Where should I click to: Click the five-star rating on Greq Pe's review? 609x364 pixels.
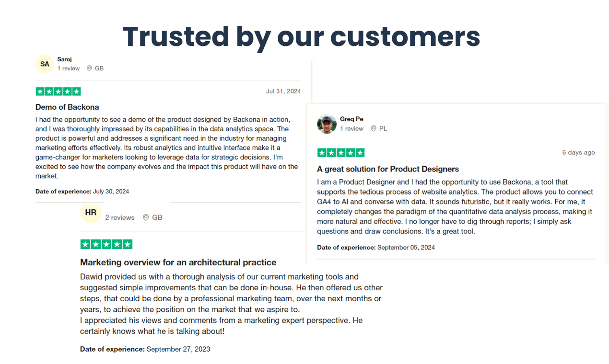[x=341, y=153]
